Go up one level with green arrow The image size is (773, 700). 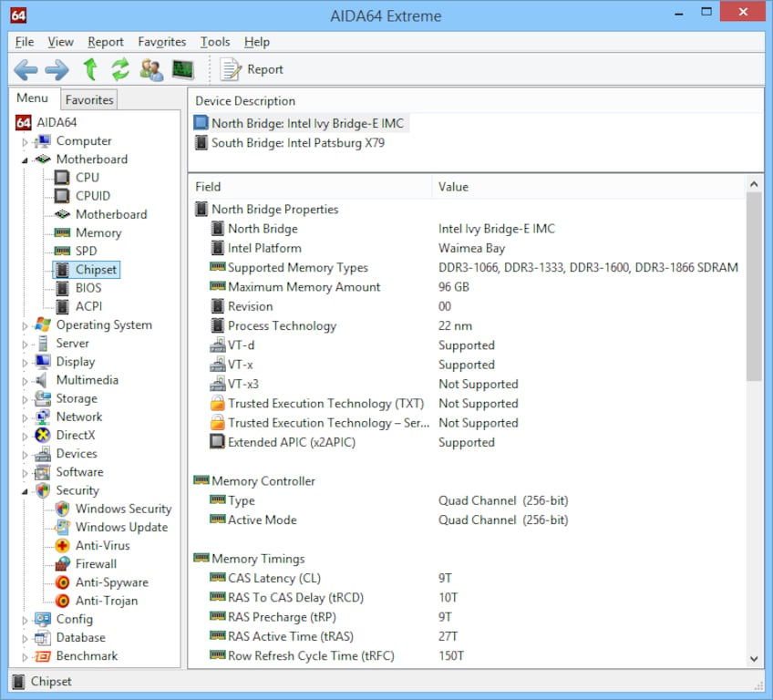pyautogui.click(x=89, y=69)
